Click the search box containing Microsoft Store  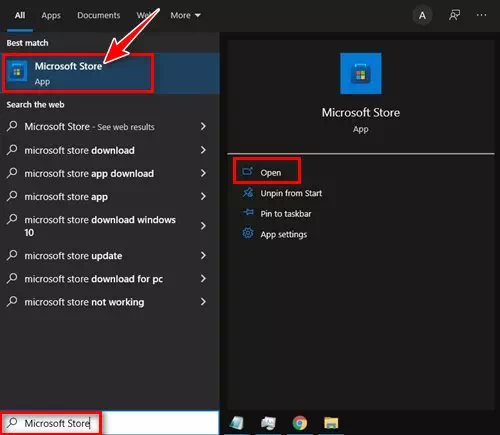(110, 423)
